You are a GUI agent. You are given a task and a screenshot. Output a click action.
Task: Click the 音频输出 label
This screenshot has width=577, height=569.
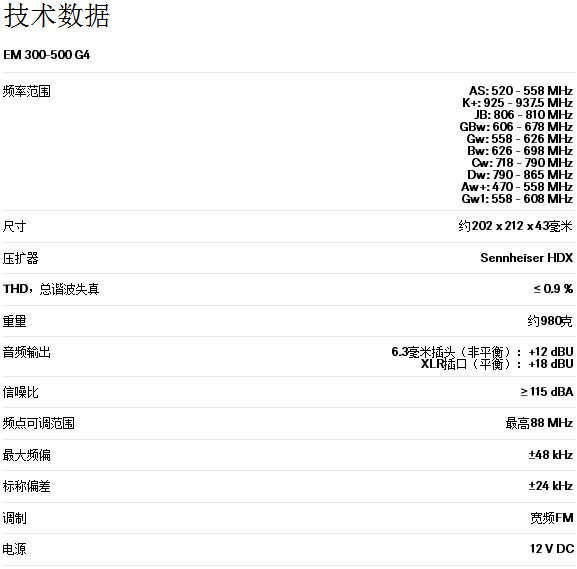(26, 352)
